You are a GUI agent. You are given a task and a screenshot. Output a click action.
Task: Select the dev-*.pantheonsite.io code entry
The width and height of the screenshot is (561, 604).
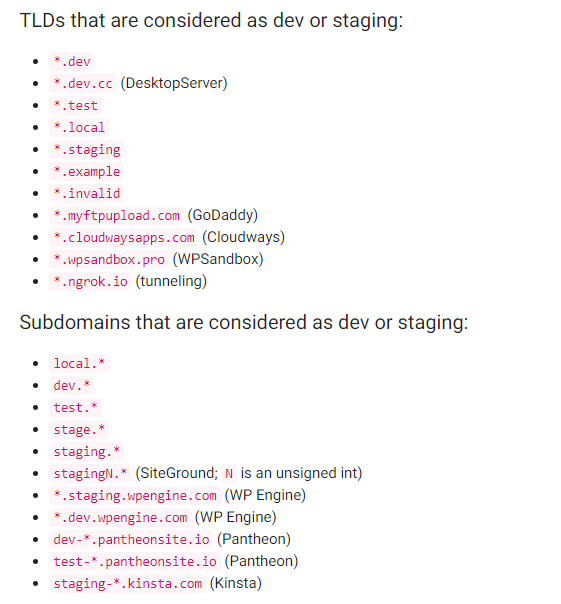tap(131, 539)
